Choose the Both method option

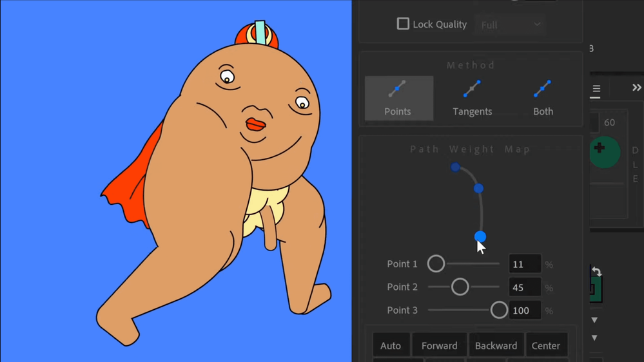coord(543,98)
